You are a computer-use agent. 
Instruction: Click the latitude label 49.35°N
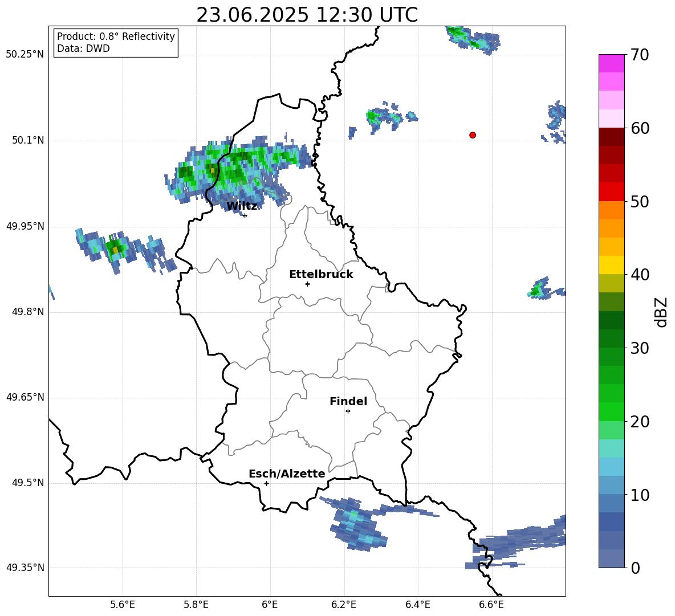[x=25, y=568]
